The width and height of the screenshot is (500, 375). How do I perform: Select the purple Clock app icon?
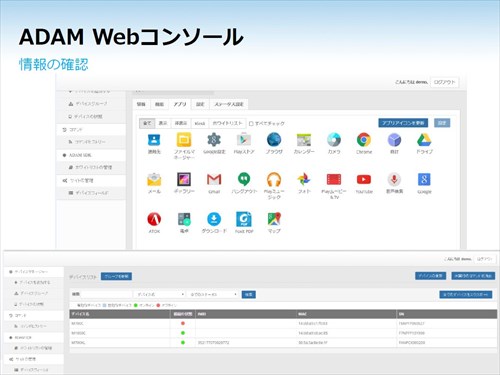[x=394, y=140]
